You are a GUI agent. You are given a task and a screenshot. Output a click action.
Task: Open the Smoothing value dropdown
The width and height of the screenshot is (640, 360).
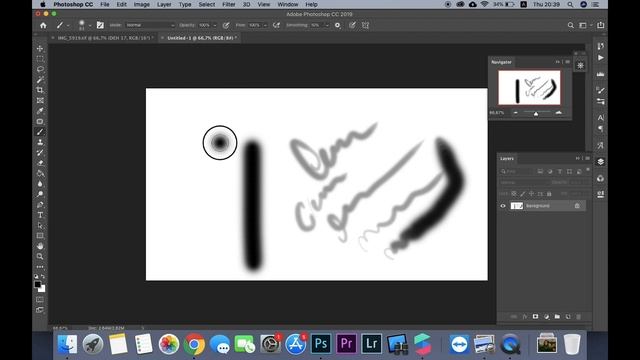tap(327, 25)
